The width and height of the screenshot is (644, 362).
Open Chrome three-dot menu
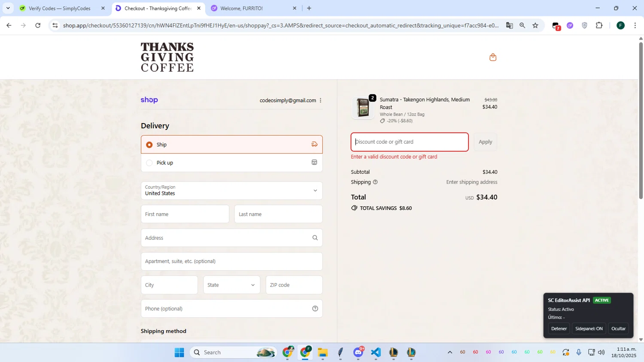[635, 25]
